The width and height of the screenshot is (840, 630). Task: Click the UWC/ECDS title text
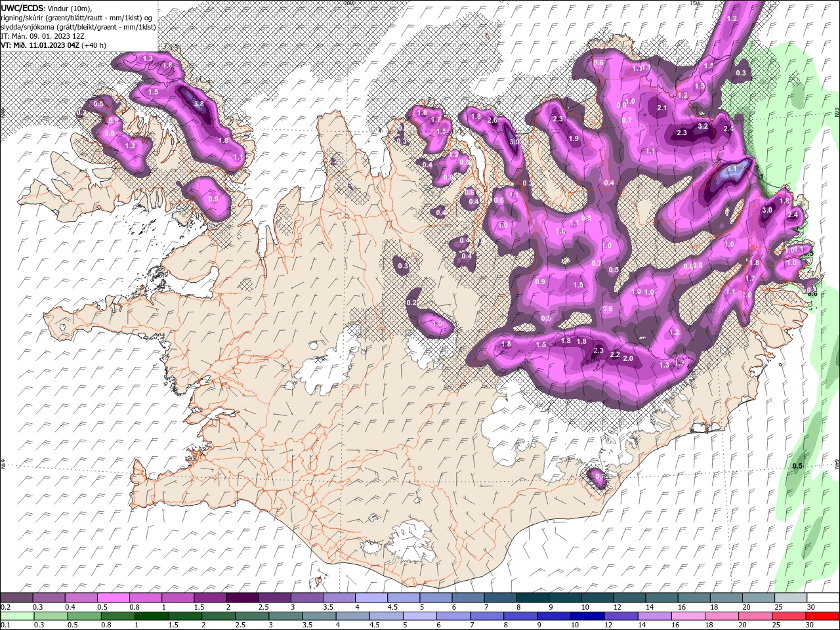[23, 7]
